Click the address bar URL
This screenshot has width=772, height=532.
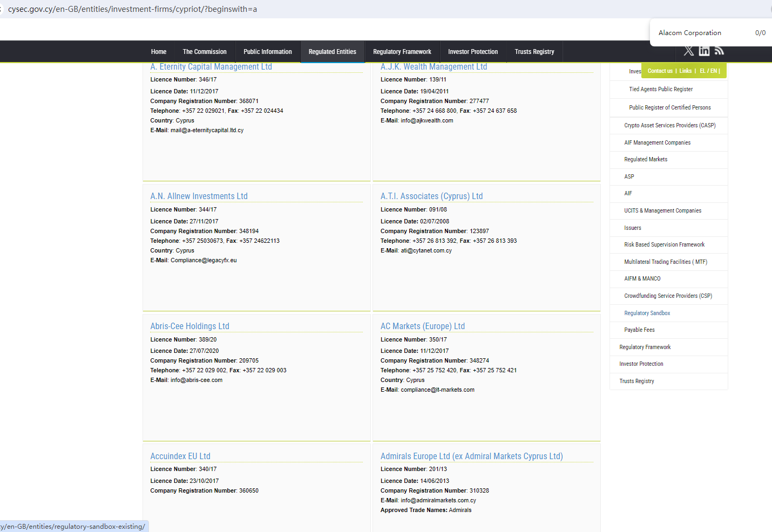(132, 9)
